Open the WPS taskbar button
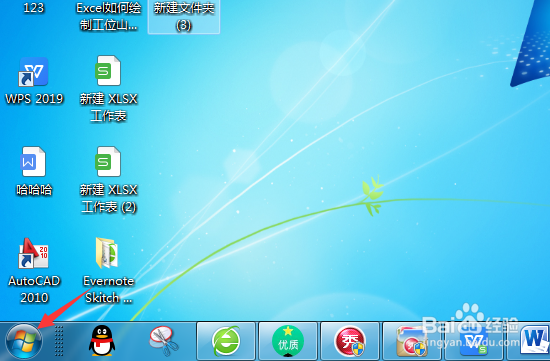The width and height of the screenshot is (550, 361). pyautogui.click(x=474, y=341)
